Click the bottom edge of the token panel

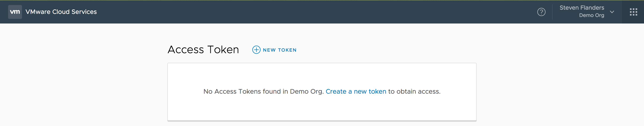click(x=322, y=121)
